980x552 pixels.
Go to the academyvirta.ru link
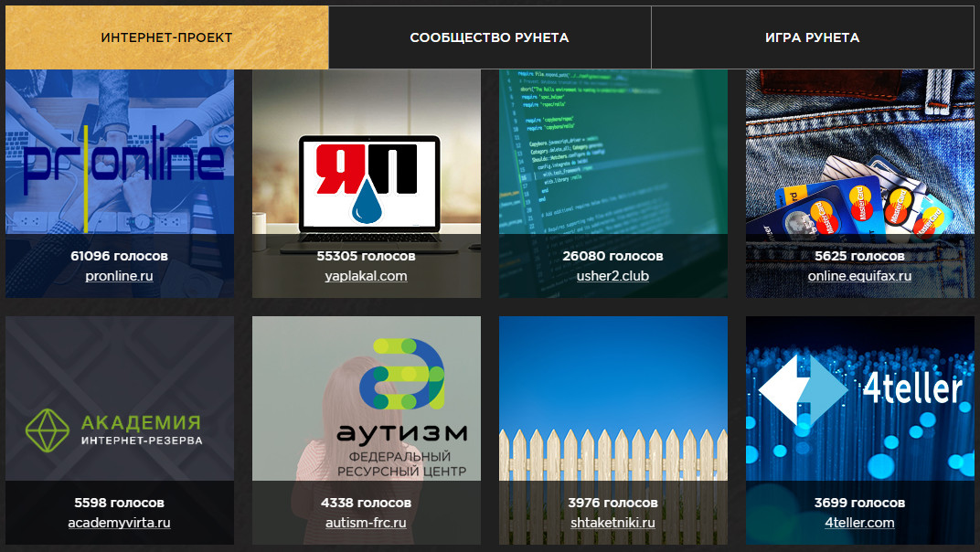120,523
